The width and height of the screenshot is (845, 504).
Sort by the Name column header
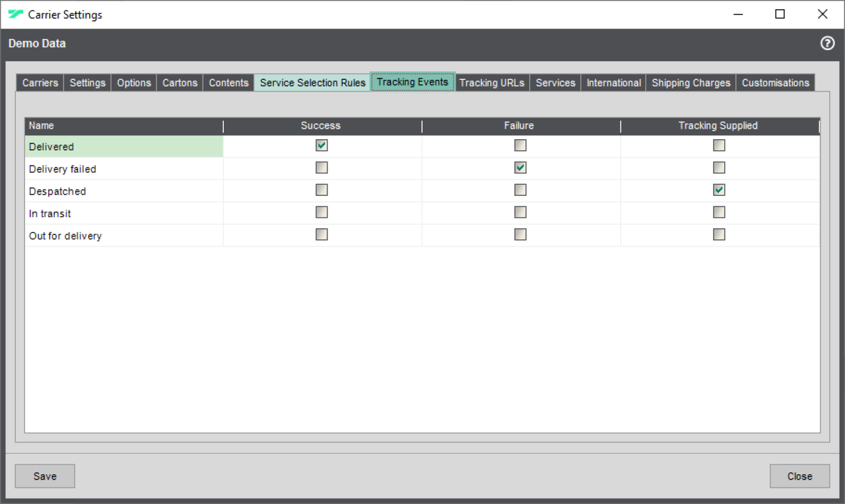click(x=124, y=126)
